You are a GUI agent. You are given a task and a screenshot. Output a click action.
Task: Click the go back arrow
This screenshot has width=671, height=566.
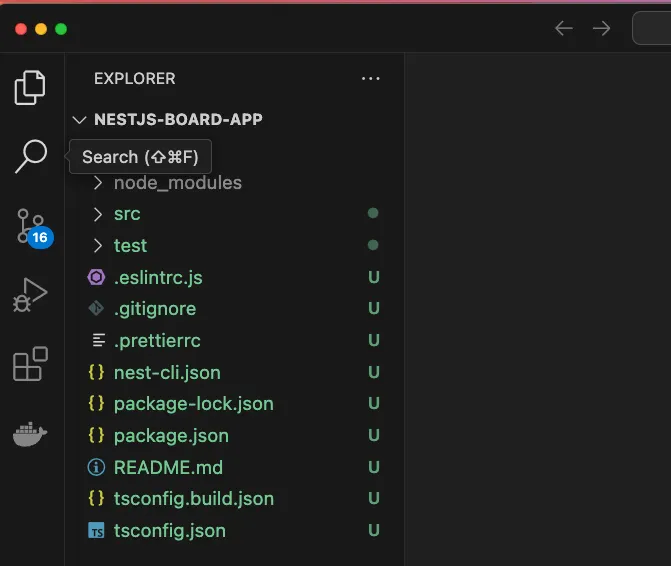coord(564,28)
